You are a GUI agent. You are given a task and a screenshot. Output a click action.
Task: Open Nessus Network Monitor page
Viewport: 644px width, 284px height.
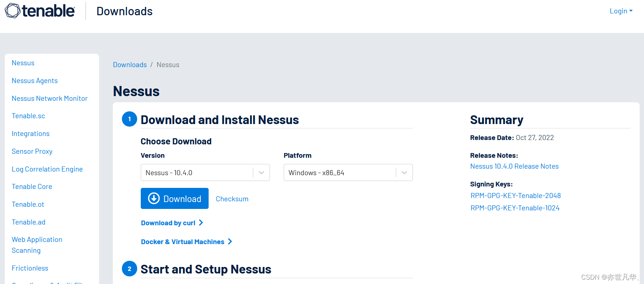(x=49, y=99)
